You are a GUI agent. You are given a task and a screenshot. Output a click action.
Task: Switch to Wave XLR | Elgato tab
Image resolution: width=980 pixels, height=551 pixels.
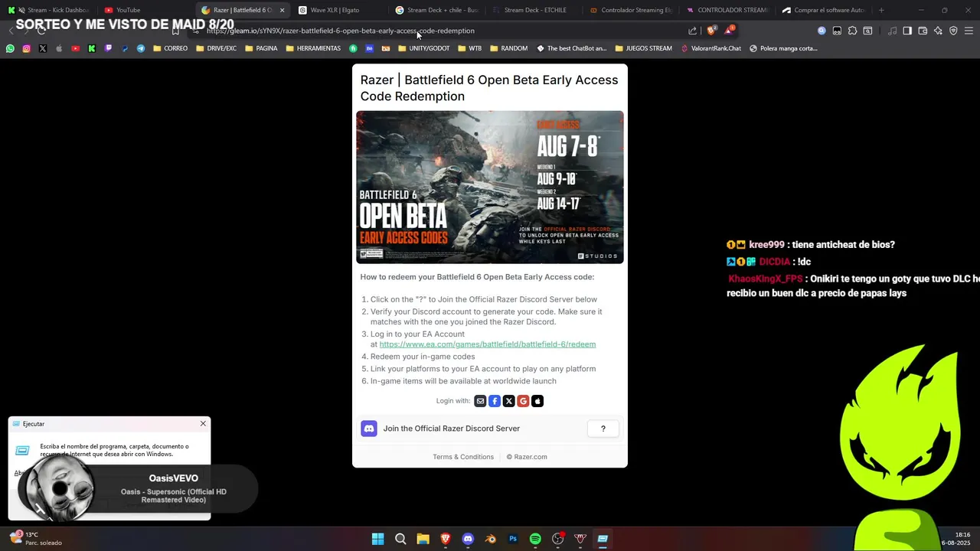tap(339, 10)
